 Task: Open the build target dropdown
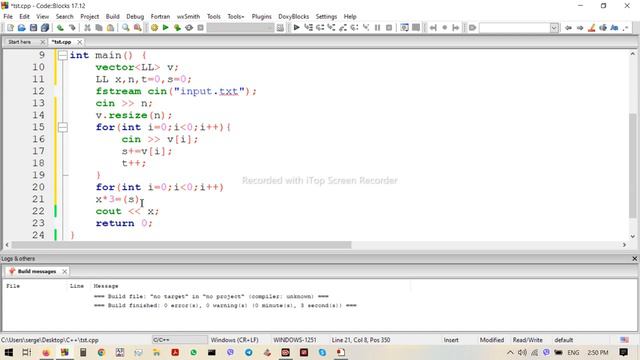click(x=240, y=28)
